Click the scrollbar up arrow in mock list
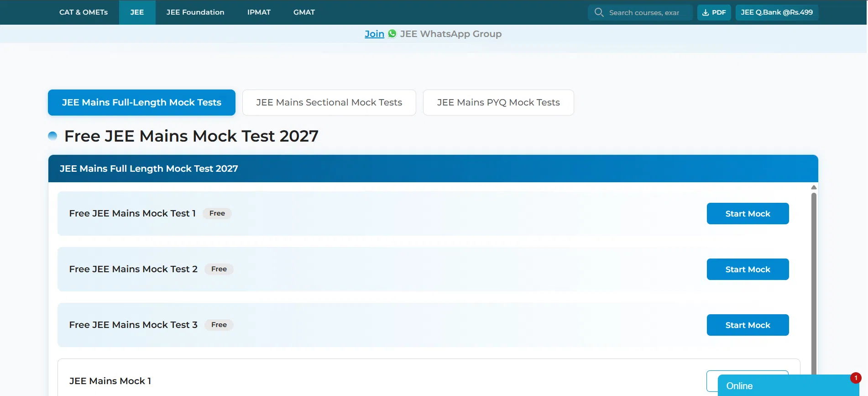 click(814, 187)
